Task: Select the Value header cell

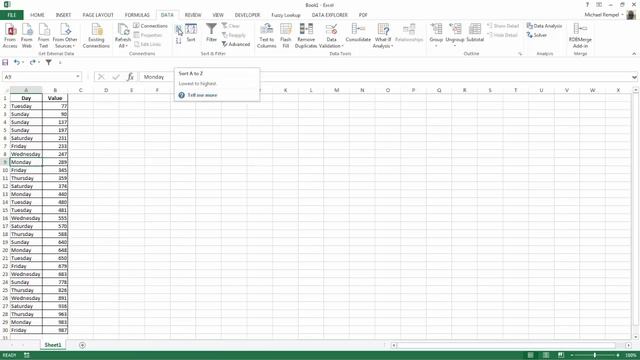Action: click(55, 98)
